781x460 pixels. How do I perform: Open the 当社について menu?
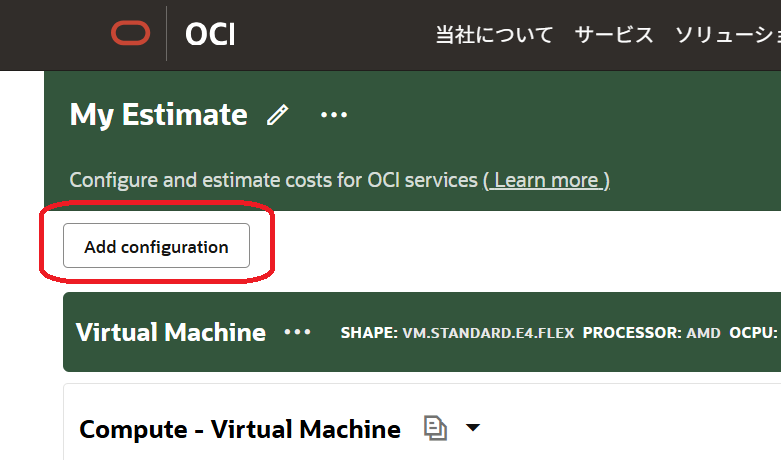pos(494,35)
